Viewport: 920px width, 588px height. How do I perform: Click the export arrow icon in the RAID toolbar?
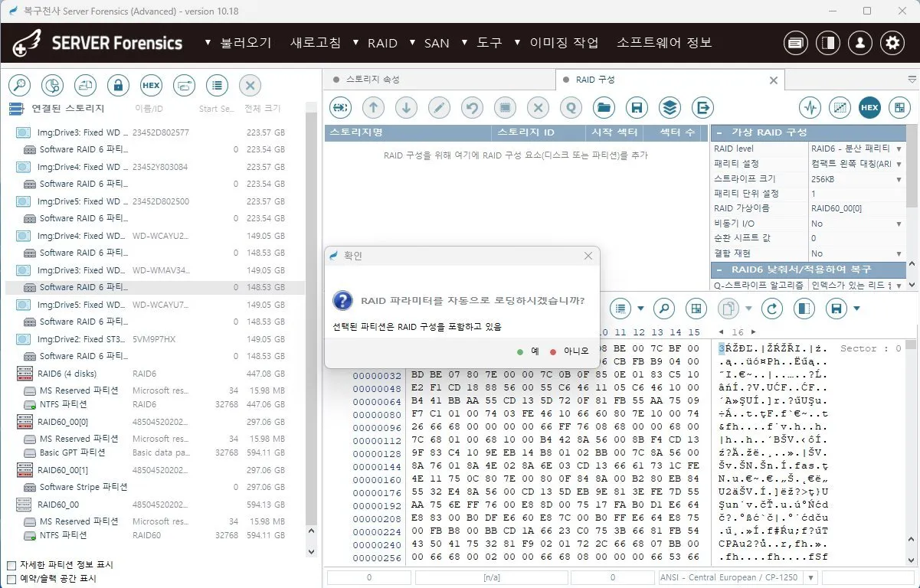[x=702, y=107]
